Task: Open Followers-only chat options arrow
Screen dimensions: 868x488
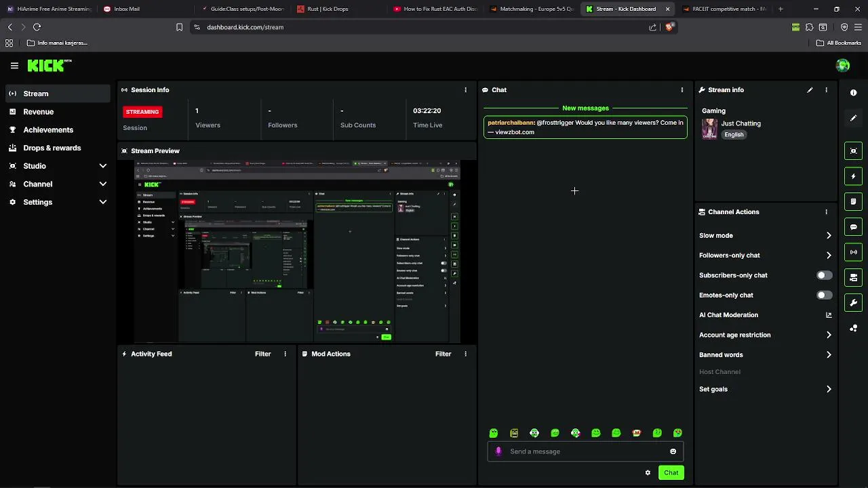Action: [829, 256]
